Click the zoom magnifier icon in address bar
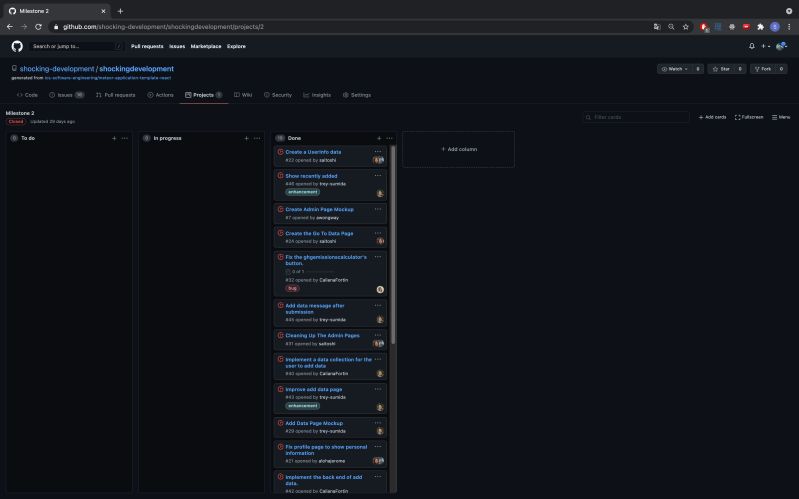This screenshot has width=799, height=499. point(672,27)
